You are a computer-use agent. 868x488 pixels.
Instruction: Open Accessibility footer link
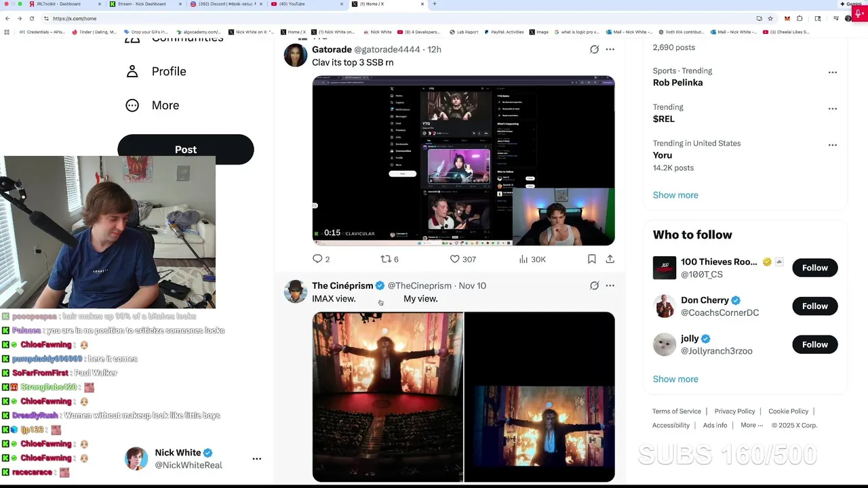[x=671, y=425]
